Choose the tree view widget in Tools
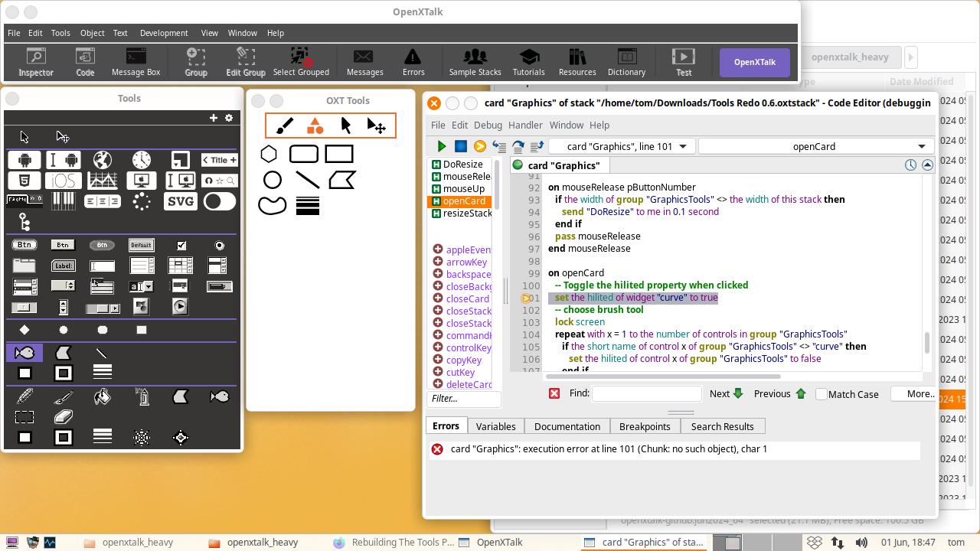 pos(24,222)
